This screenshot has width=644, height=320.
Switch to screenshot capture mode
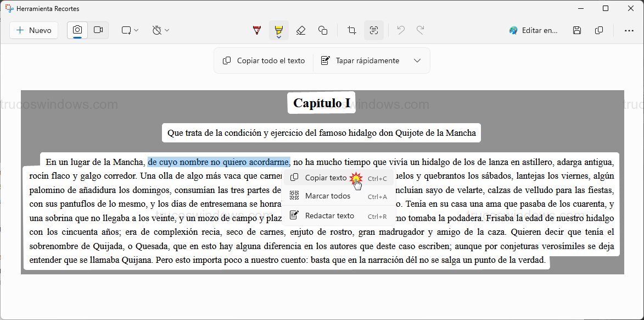click(x=77, y=30)
